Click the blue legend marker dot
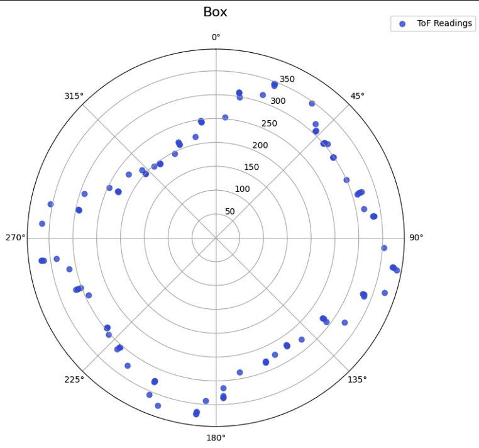This screenshot has width=479, height=448. [x=402, y=24]
